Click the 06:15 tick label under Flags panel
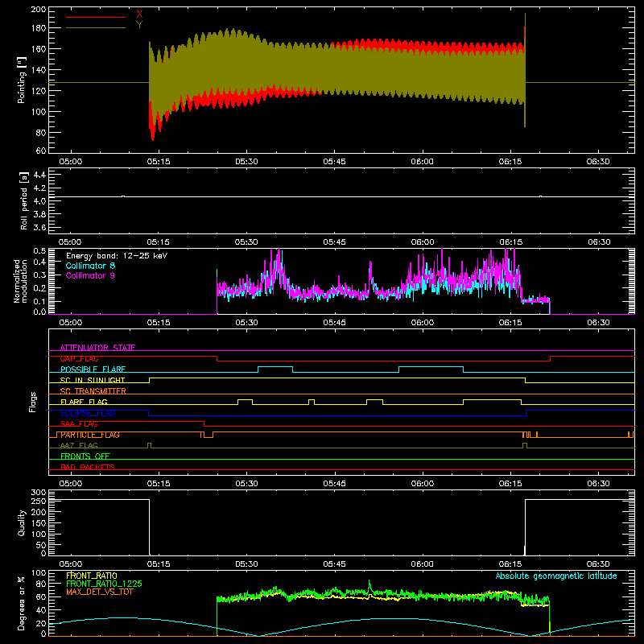Image resolution: width=644 pixels, height=644 pixels. (x=510, y=484)
